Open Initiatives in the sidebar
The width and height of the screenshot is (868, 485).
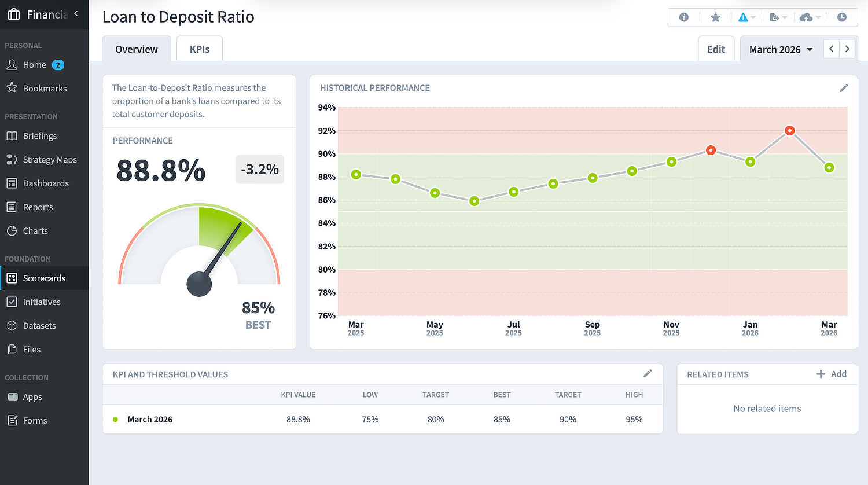pos(41,302)
